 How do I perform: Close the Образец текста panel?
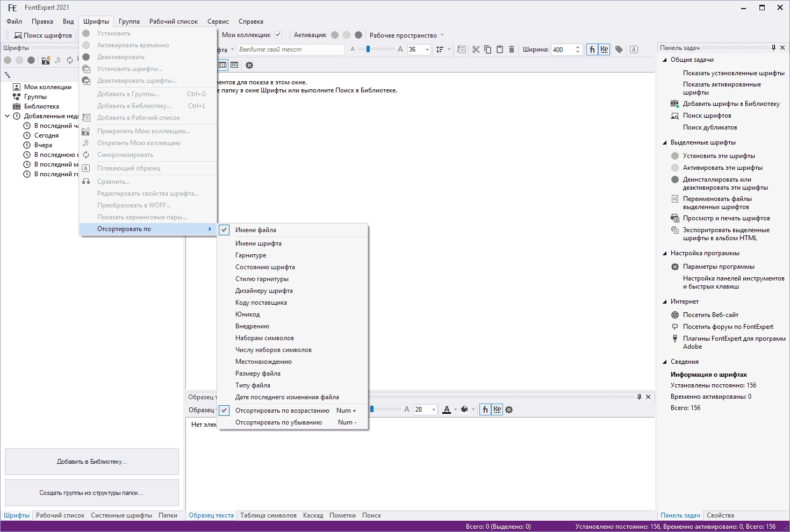coord(648,397)
